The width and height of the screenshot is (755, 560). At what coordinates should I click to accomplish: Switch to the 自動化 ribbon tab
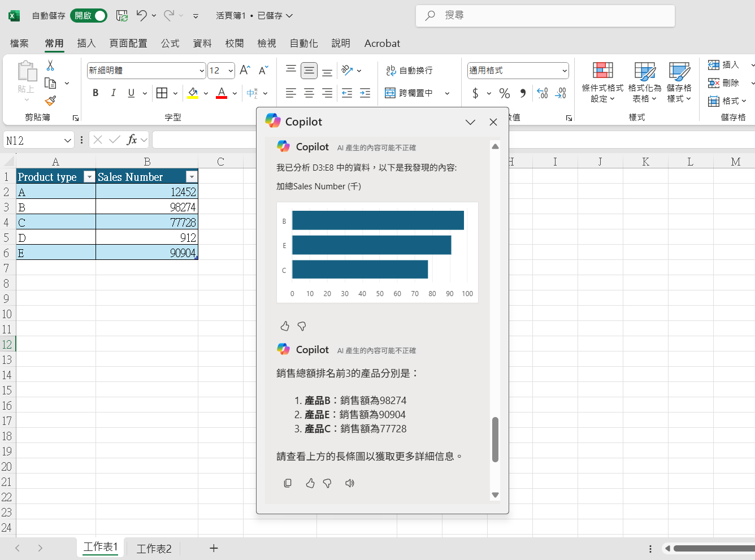(304, 44)
